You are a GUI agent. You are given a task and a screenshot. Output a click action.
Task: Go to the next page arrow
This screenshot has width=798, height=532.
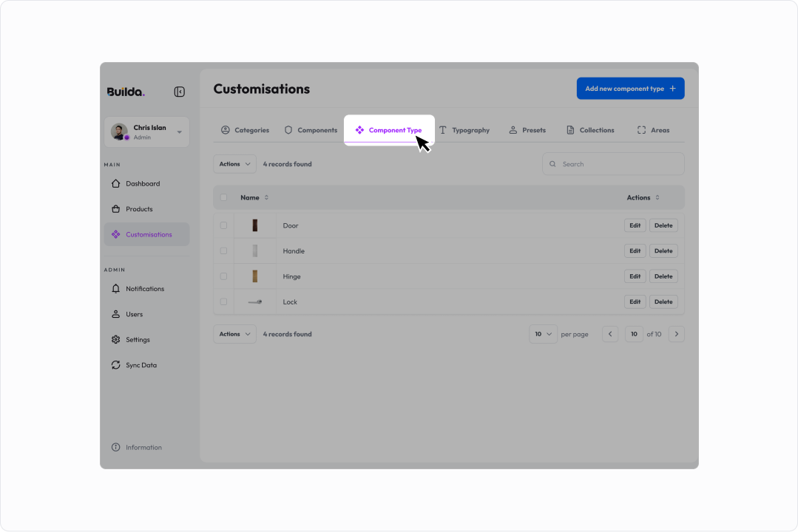(677, 334)
